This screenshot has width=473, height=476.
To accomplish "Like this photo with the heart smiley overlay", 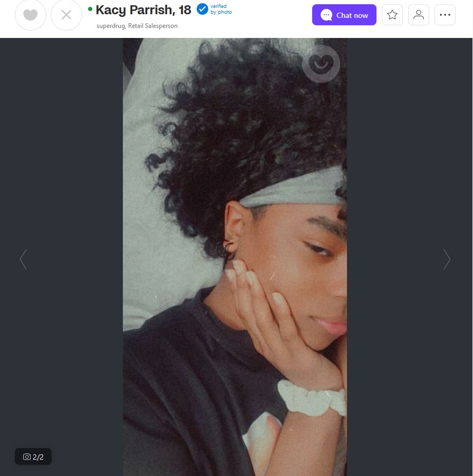I will [321, 64].
